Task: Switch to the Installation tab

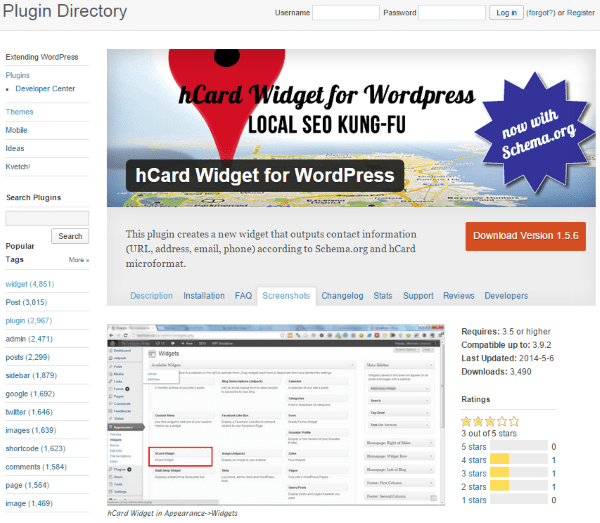Action: point(204,296)
